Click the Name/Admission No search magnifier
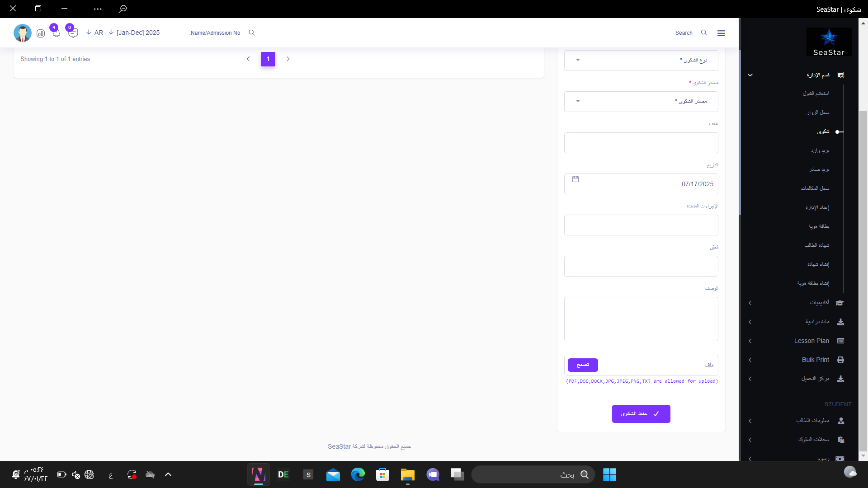The height and width of the screenshot is (488, 868). click(252, 33)
